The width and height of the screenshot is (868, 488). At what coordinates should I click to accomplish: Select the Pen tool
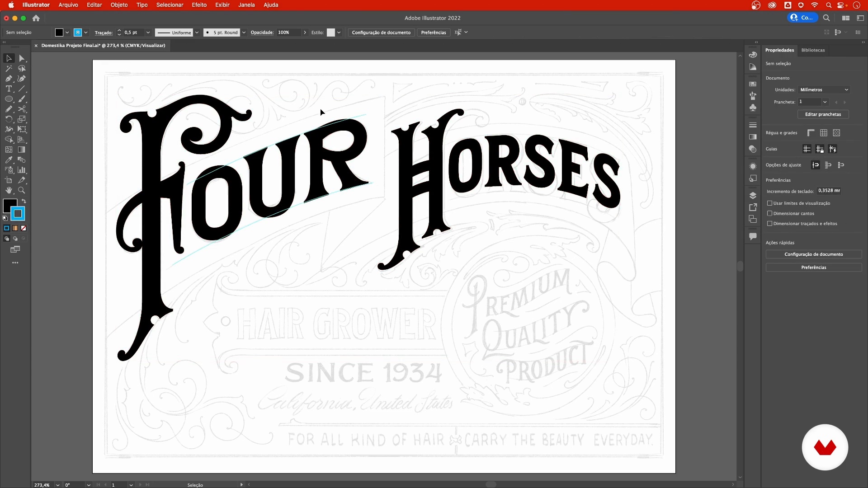pos(9,79)
